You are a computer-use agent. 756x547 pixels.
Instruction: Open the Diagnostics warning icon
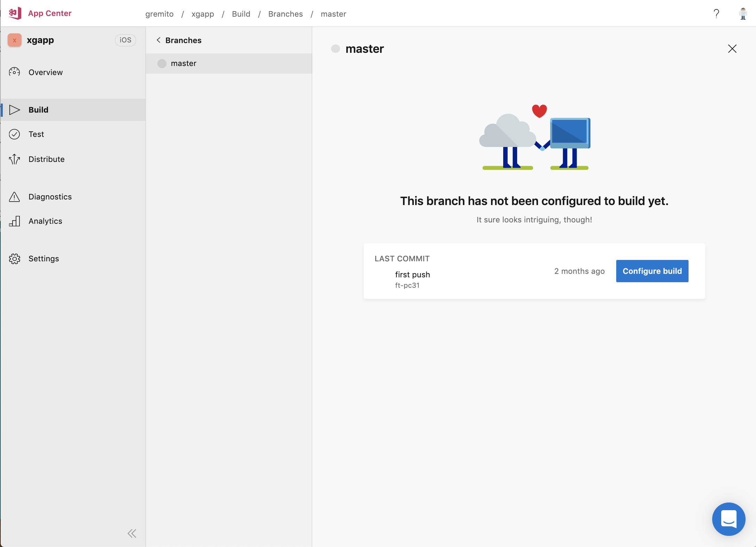14,197
